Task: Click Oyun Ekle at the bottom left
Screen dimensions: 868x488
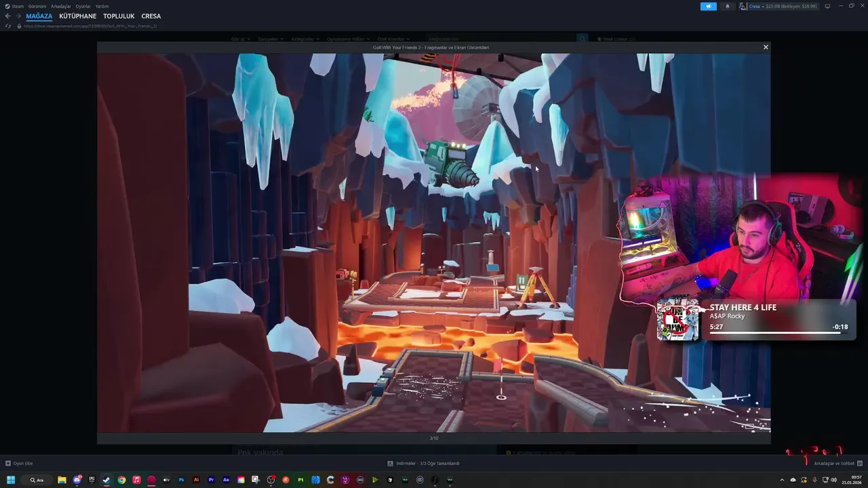Action: click(x=20, y=464)
